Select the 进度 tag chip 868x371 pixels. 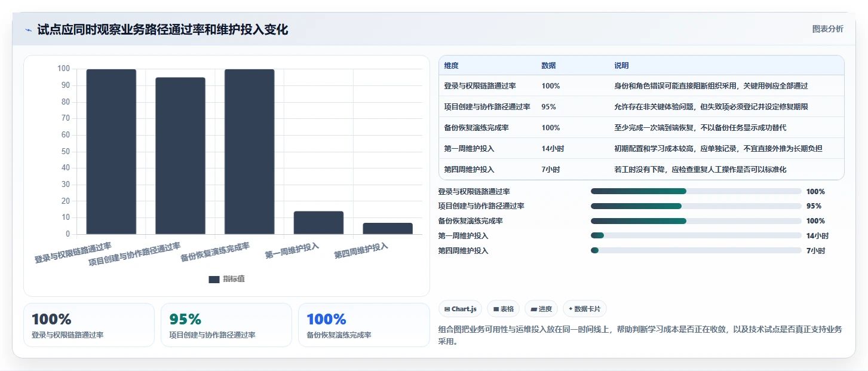[541, 309]
